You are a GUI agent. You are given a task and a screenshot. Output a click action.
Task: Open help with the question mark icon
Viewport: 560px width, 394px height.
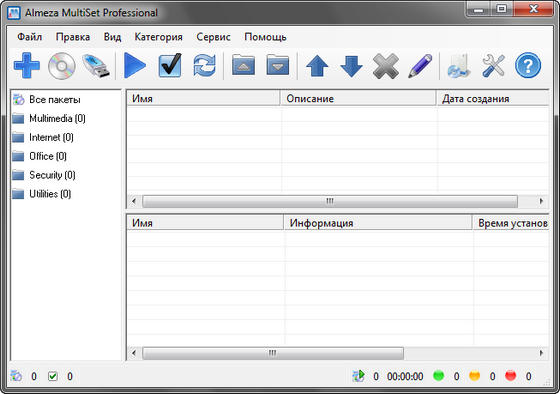pyautogui.click(x=528, y=65)
